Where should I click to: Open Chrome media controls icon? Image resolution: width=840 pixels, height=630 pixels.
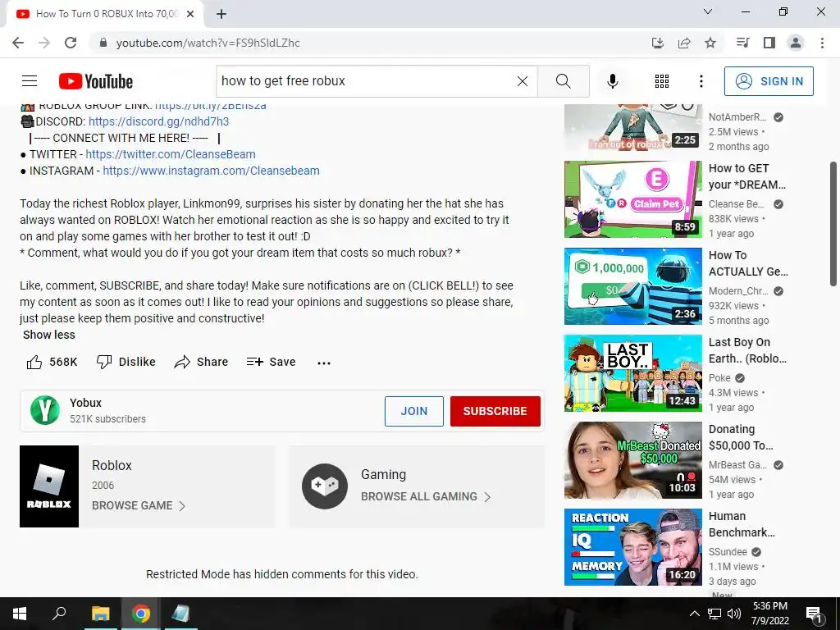coord(742,43)
